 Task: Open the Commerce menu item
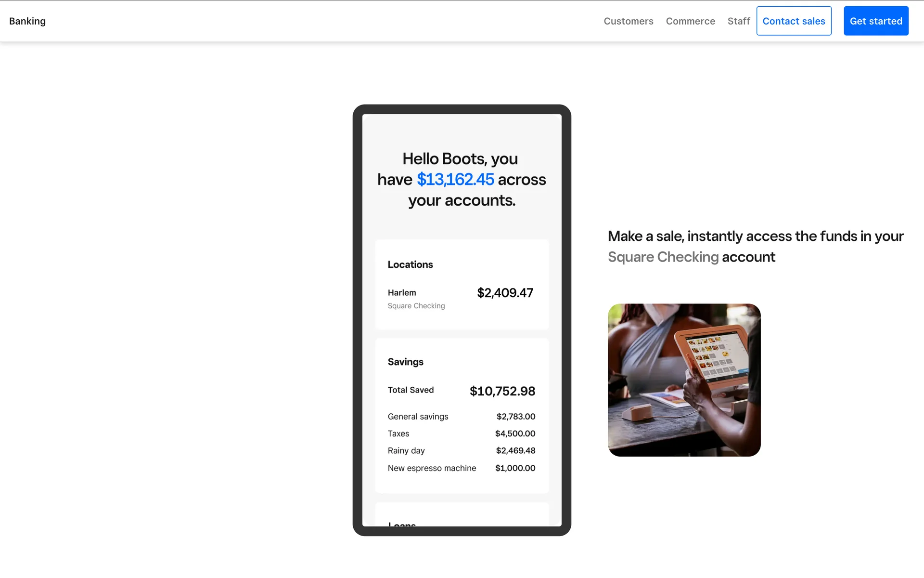click(x=690, y=21)
